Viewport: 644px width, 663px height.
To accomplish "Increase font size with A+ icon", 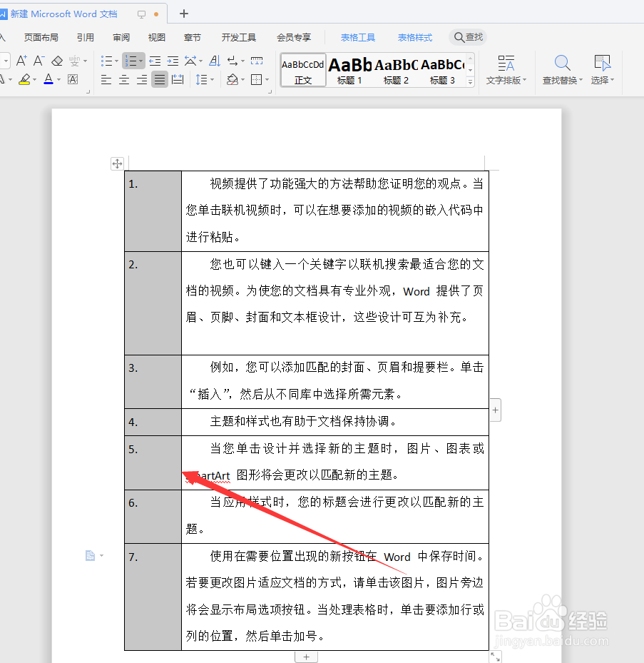I will [x=21, y=61].
